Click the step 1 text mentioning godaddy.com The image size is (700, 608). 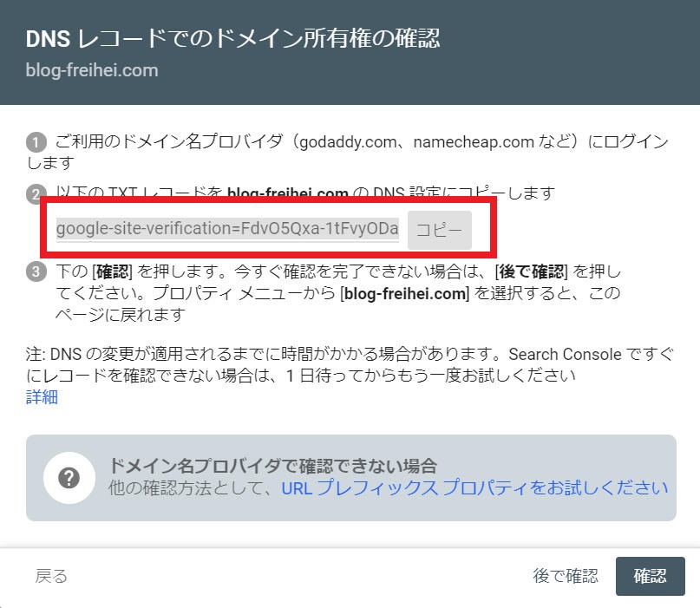347,152
